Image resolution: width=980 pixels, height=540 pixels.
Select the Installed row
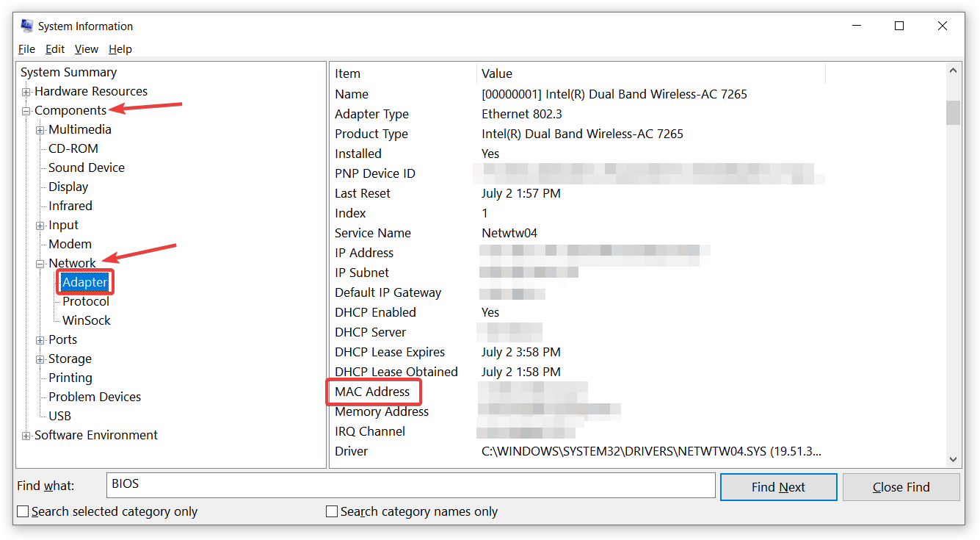click(x=637, y=154)
